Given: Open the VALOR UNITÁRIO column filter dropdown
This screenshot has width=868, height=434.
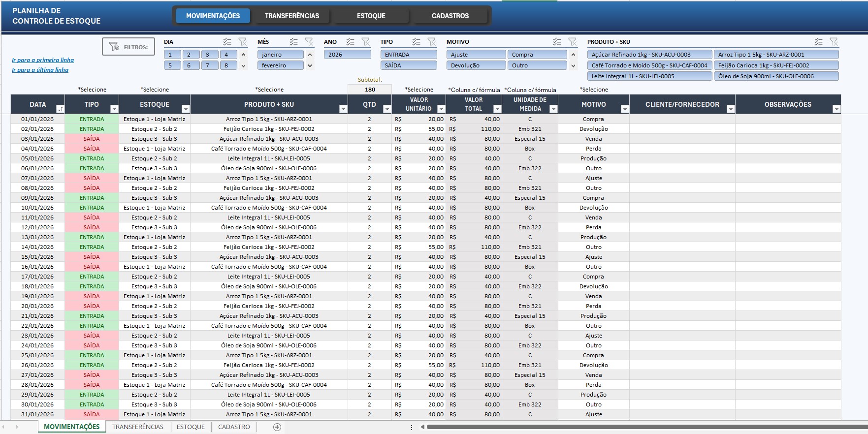Looking at the screenshot, I should (441, 109).
